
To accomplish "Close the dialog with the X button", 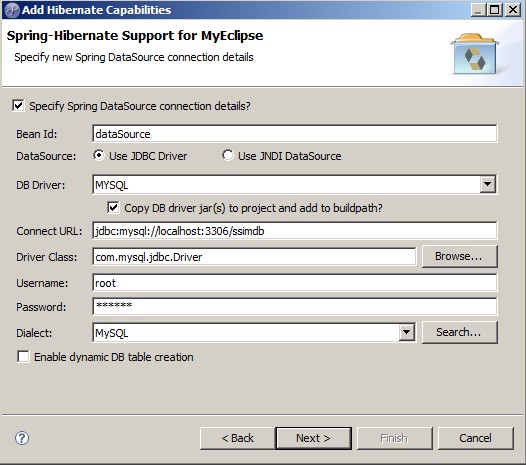I will coord(513,10).
